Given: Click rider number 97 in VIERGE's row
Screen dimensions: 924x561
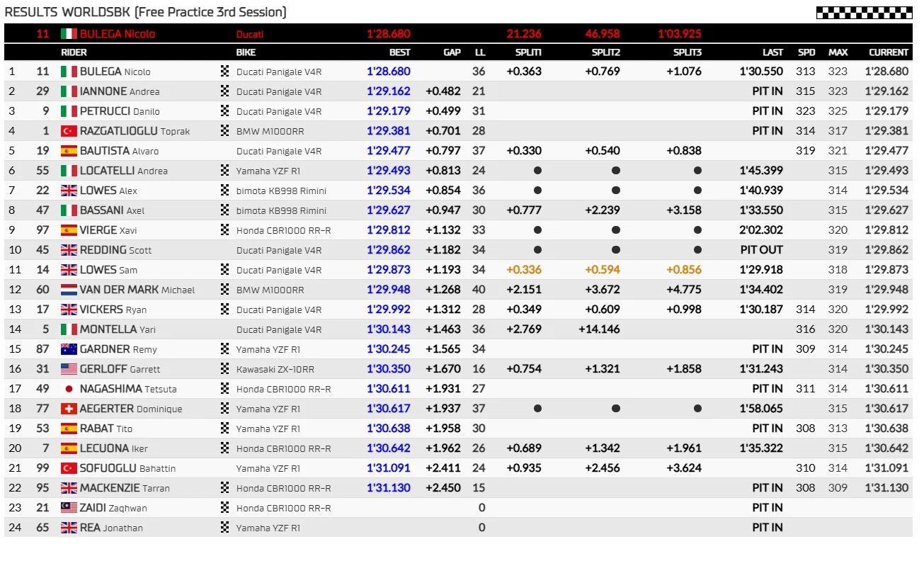Looking at the screenshot, I should (x=42, y=230).
